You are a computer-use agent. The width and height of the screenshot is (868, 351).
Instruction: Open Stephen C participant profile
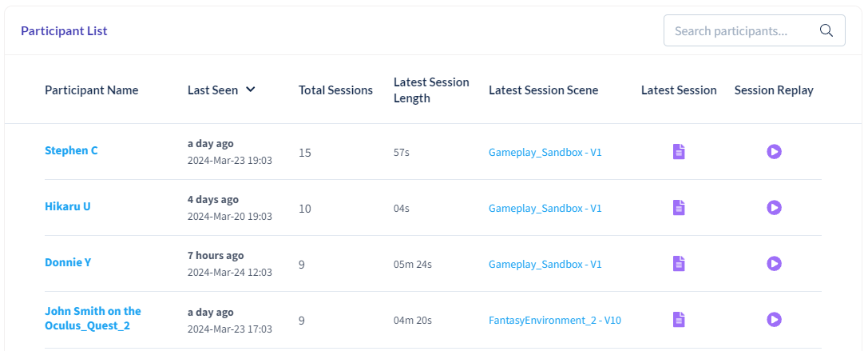[x=71, y=150]
